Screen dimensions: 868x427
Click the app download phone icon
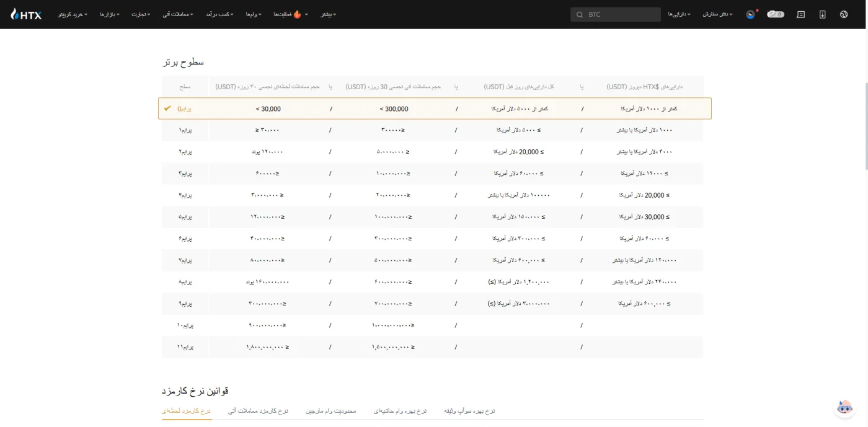click(x=822, y=14)
